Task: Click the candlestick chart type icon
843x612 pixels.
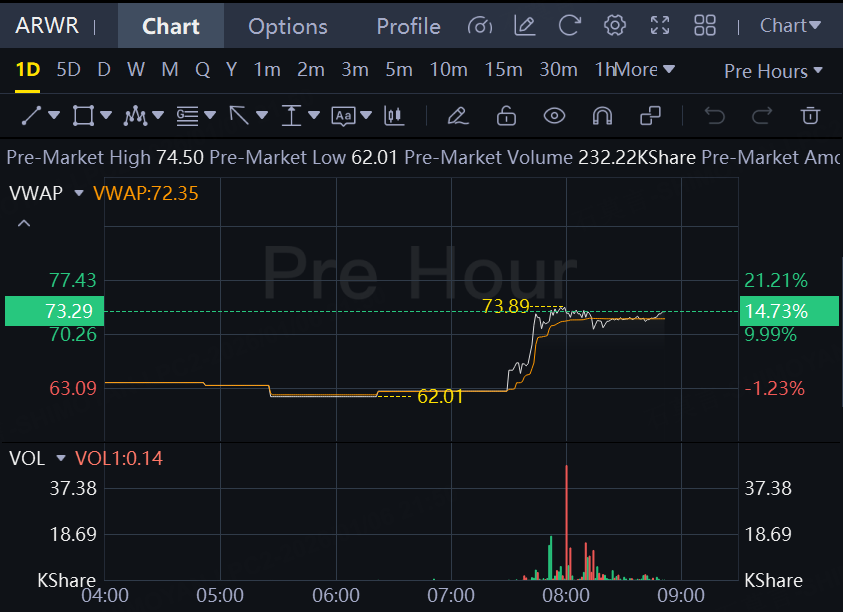Action: point(394,116)
